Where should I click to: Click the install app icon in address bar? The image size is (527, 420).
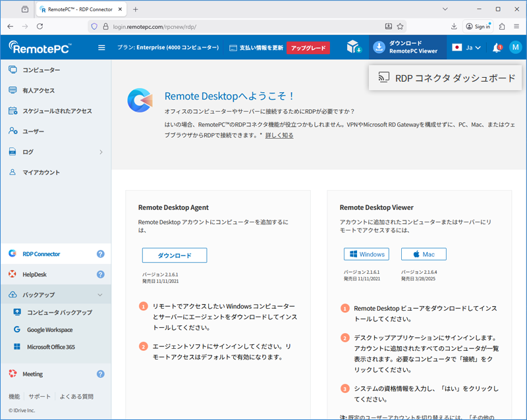[389, 26]
